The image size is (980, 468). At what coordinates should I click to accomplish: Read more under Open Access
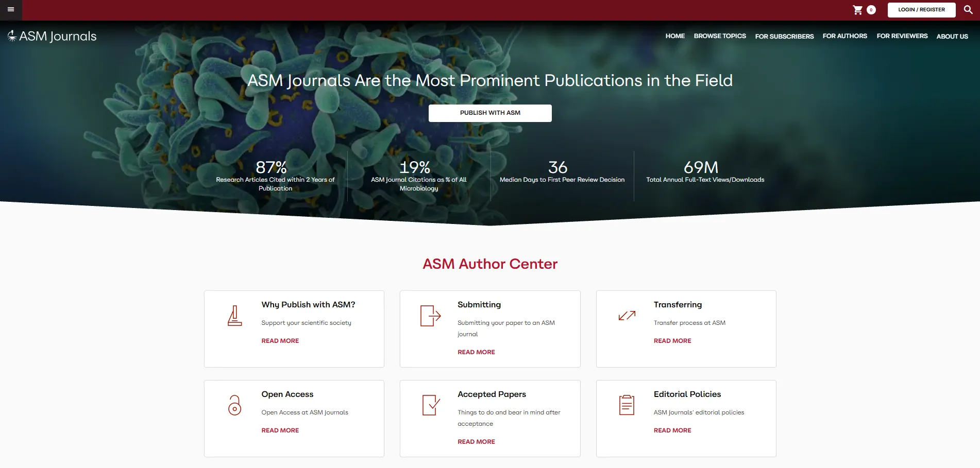(x=280, y=430)
